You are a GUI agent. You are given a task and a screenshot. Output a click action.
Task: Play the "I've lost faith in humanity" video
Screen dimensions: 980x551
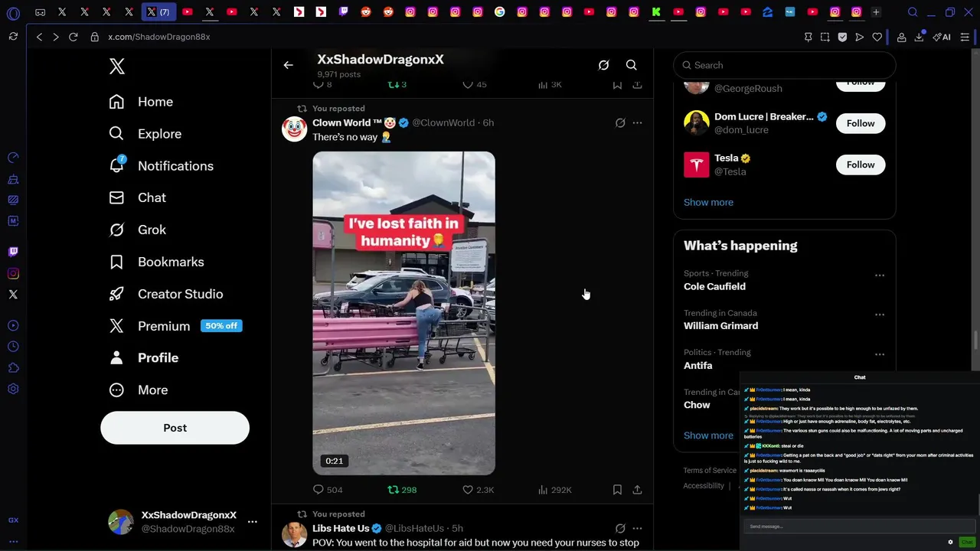(403, 313)
